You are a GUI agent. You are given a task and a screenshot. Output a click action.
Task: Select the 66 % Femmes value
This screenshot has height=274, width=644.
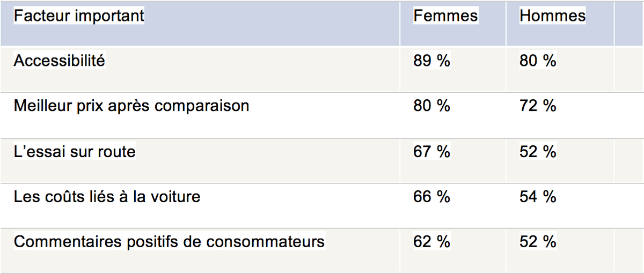pyautogui.click(x=431, y=197)
